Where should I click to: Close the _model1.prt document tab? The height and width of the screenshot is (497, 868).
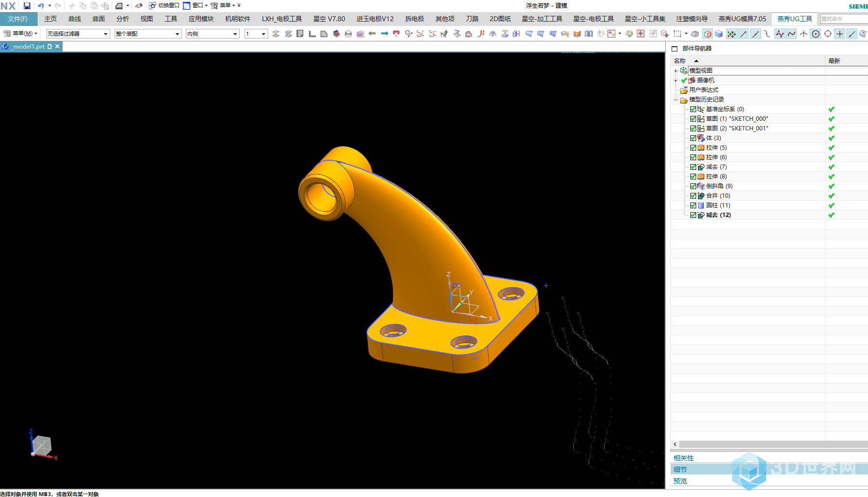pyautogui.click(x=57, y=47)
